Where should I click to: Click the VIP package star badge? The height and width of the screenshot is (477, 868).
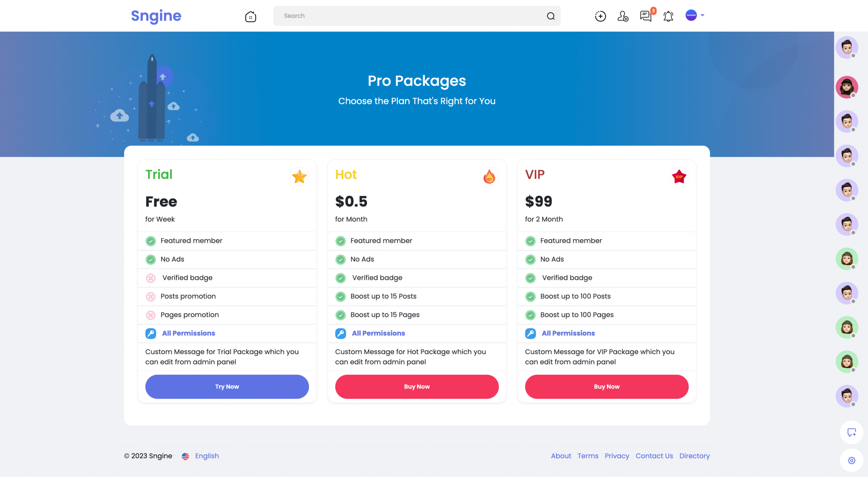[x=678, y=177]
